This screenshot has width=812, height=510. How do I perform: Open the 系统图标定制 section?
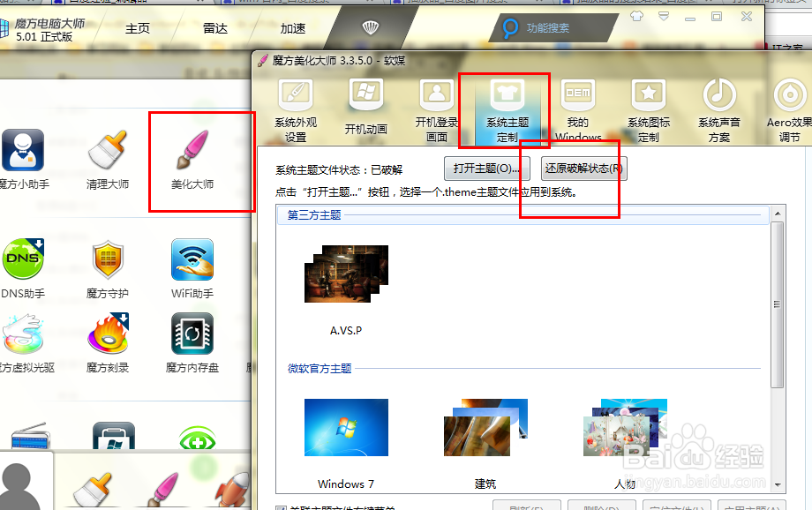(x=649, y=111)
